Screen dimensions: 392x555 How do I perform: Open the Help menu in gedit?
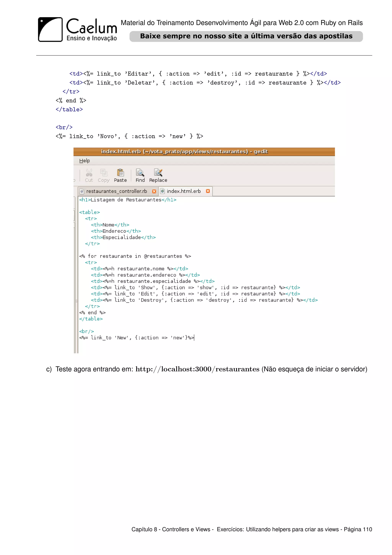[x=84, y=161]
